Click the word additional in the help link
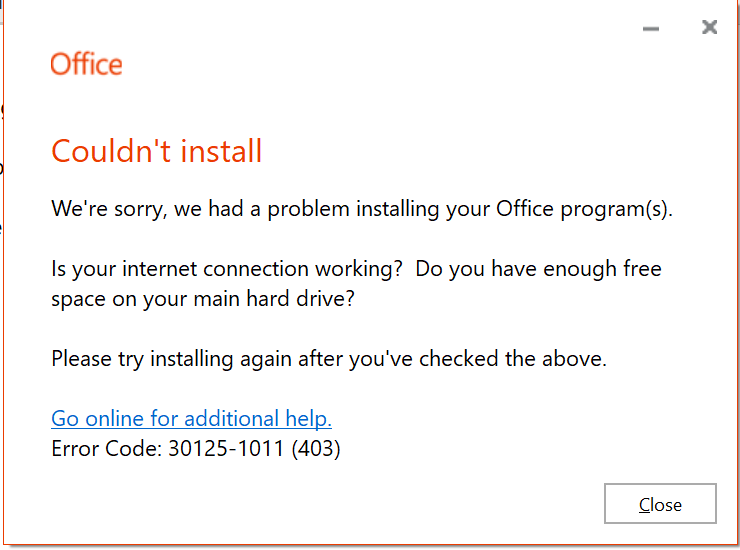This screenshot has height=550, width=740. coord(231,418)
